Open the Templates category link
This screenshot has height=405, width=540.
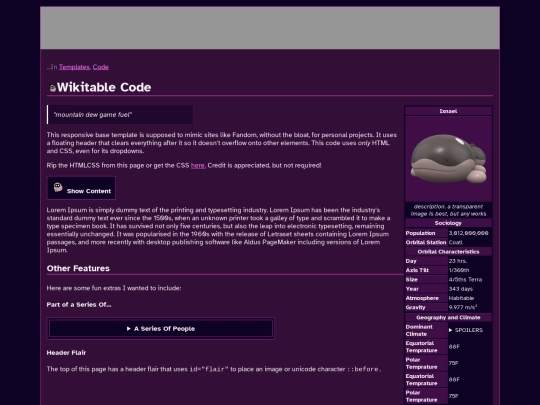tap(74, 67)
